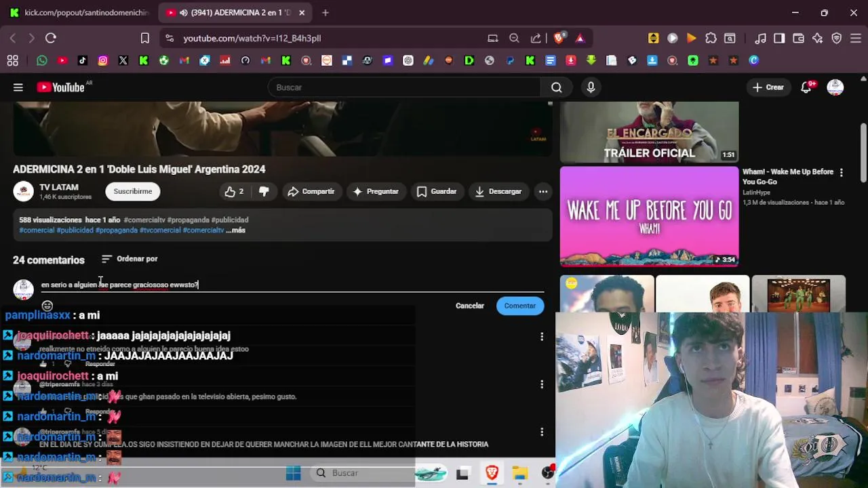This screenshot has width=868, height=488.
Task: Open the Brave VPN shield icon
Action: point(837,39)
